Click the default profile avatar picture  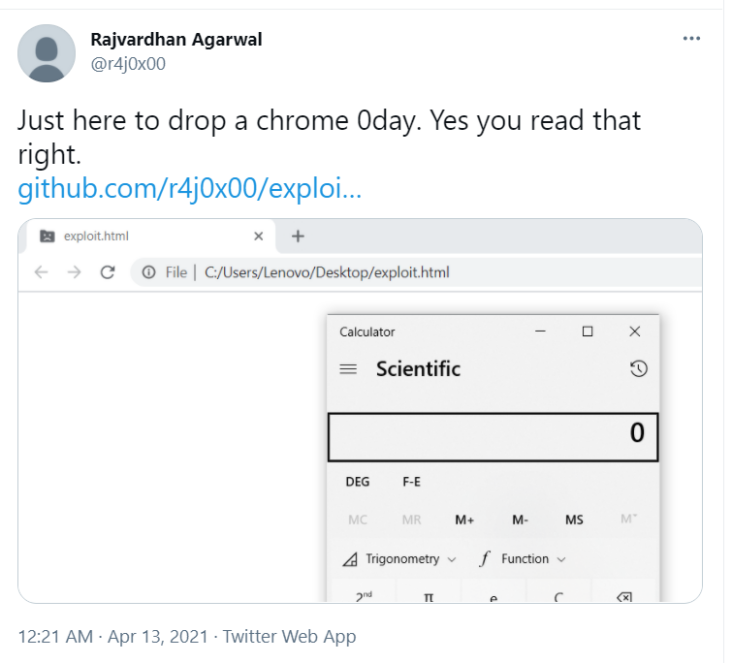tap(46, 53)
